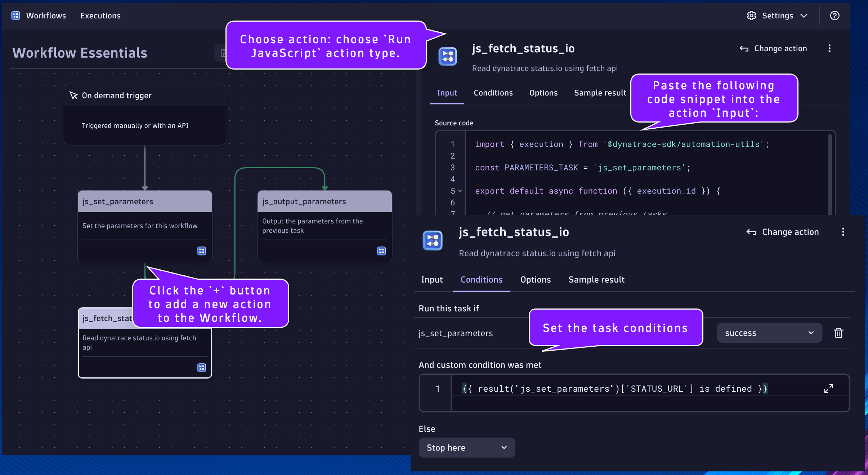Click JavaScript icon on js_set_parameters node
The height and width of the screenshot is (475, 868).
point(201,251)
